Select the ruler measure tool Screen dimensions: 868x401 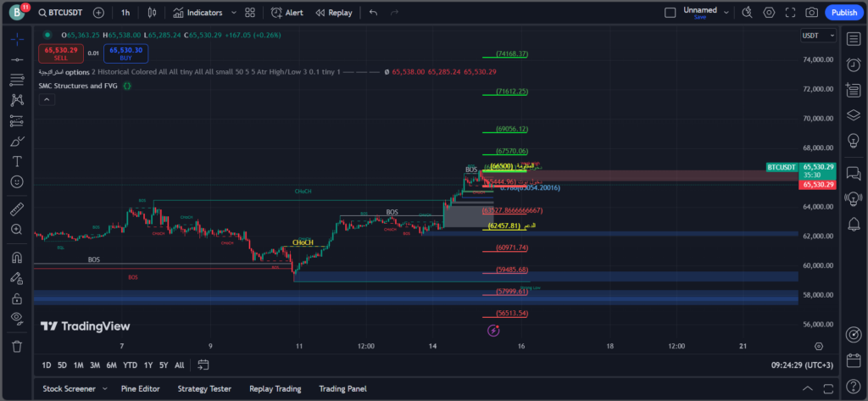[x=17, y=209]
